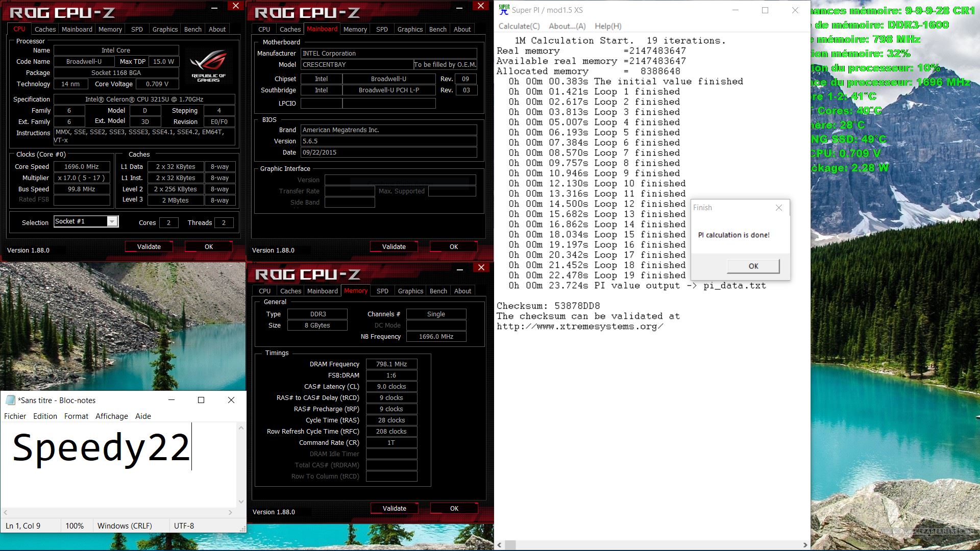Image resolution: width=980 pixels, height=551 pixels.
Task: Click the UTF-8 encoding status entry
Action: [x=184, y=525]
